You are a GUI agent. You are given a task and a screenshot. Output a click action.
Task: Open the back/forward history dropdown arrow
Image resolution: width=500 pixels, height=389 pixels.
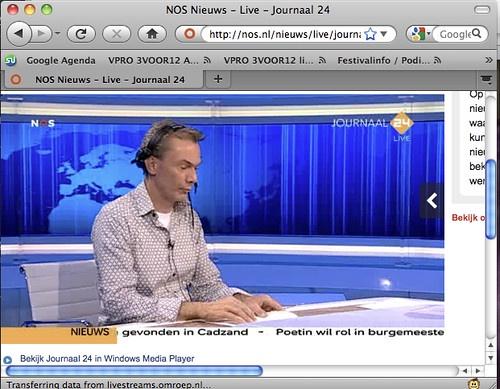click(x=57, y=33)
